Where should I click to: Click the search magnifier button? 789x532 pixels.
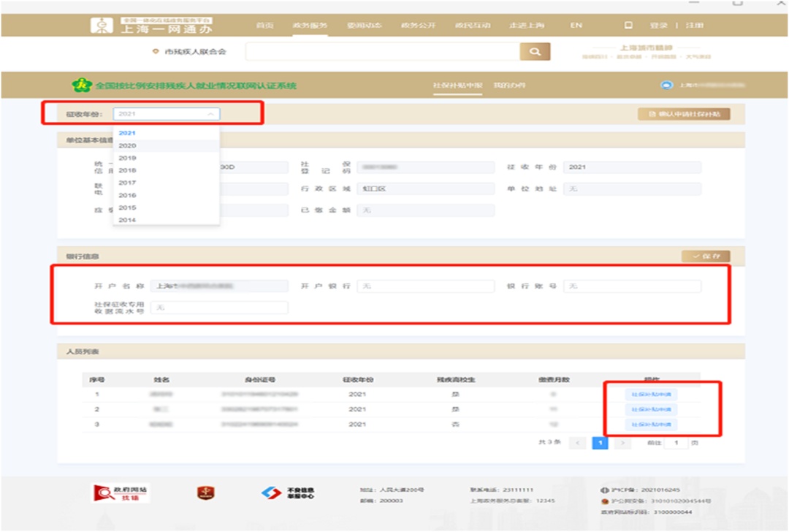535,51
